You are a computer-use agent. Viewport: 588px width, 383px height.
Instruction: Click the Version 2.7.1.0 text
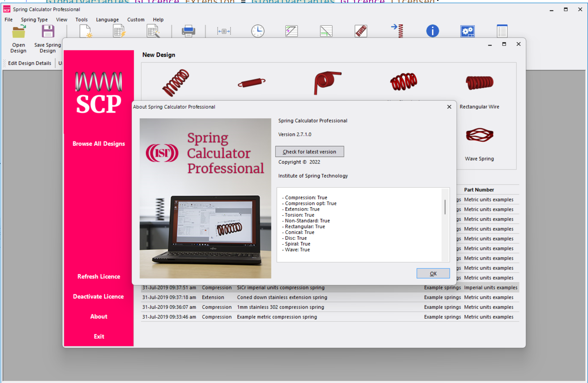point(295,134)
